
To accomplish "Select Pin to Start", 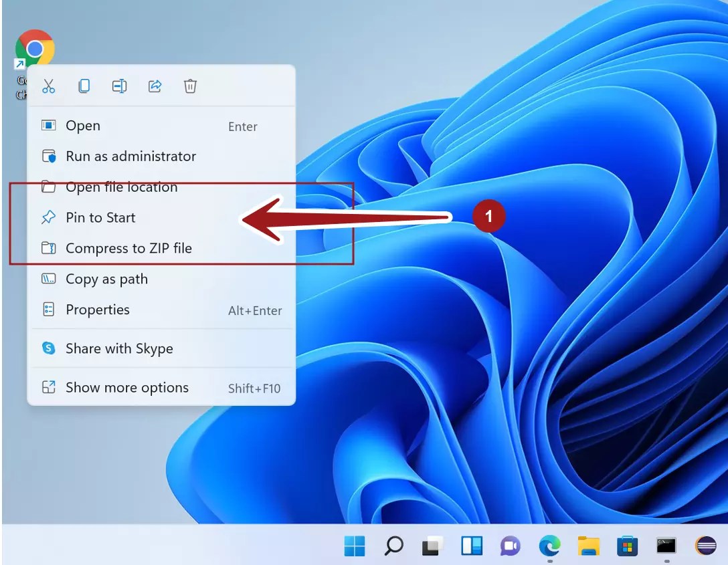I will coord(100,217).
